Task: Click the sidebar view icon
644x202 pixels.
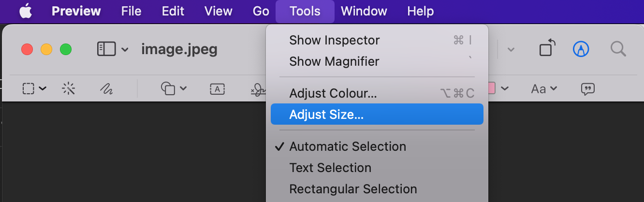Action: [106, 49]
